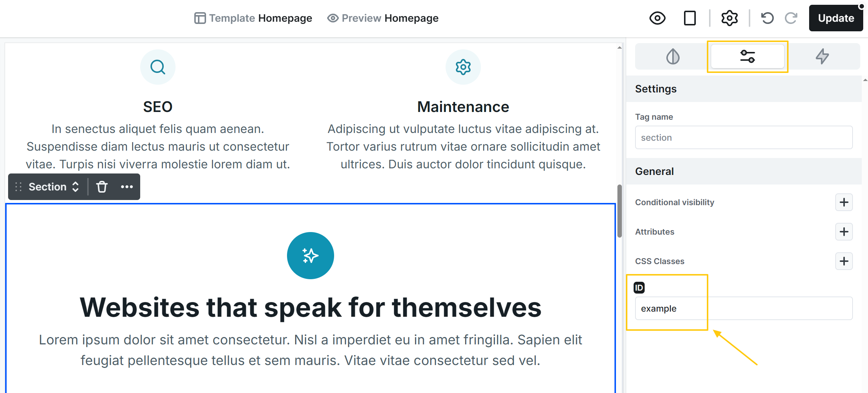Viewport: 868px width, 393px height.
Task: Open the responsive device view icon
Action: coord(690,18)
